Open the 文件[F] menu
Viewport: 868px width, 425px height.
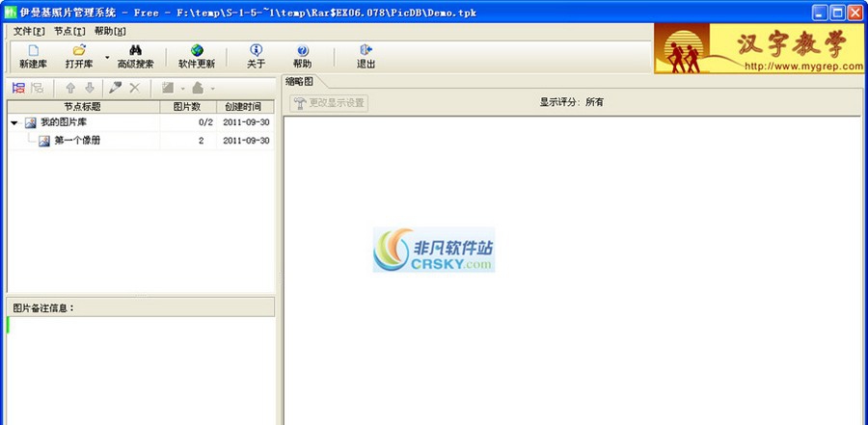(29, 31)
